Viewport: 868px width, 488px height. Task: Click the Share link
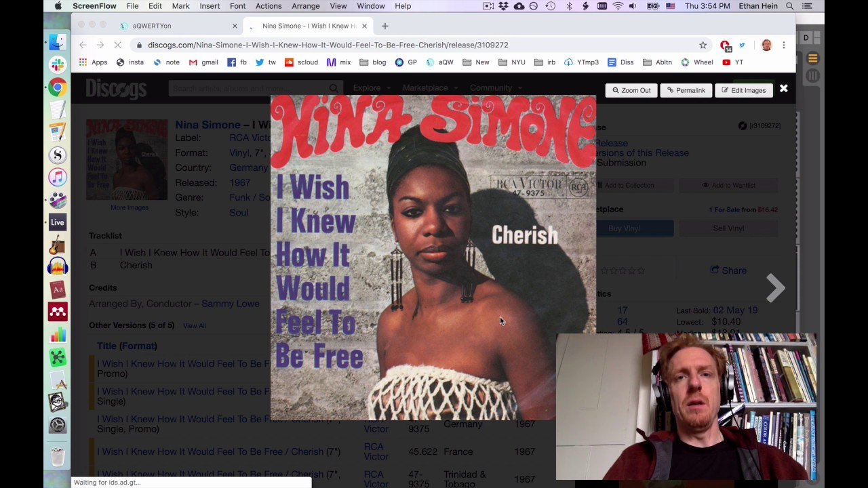728,270
